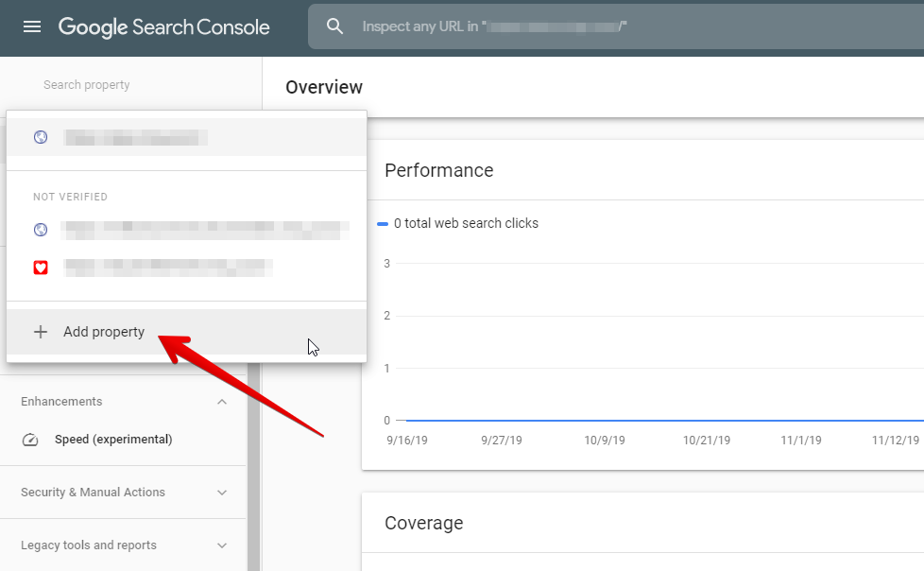Image resolution: width=924 pixels, height=571 pixels.
Task: Click the 10/21/19 date on chart axis
Action: coord(707,440)
